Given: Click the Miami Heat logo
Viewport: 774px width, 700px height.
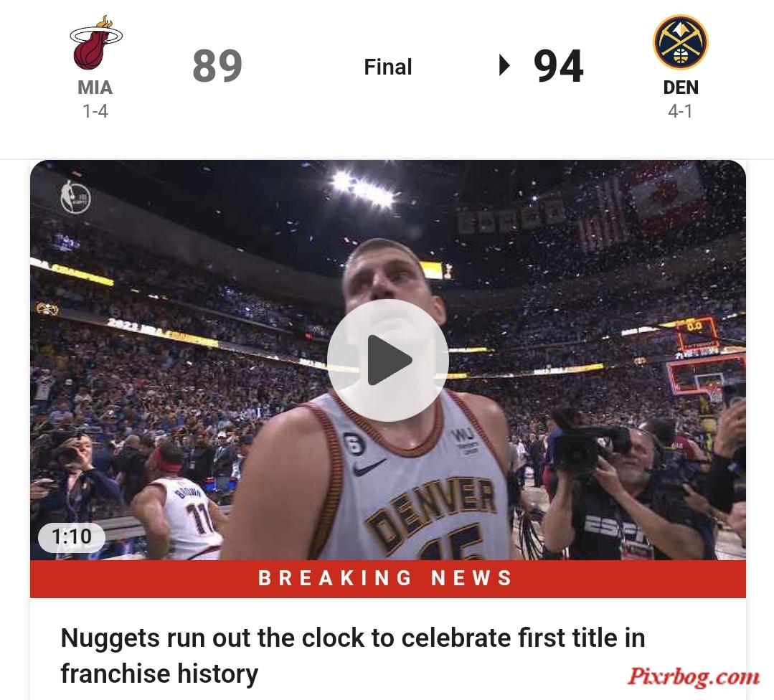Looking at the screenshot, I should point(96,42).
